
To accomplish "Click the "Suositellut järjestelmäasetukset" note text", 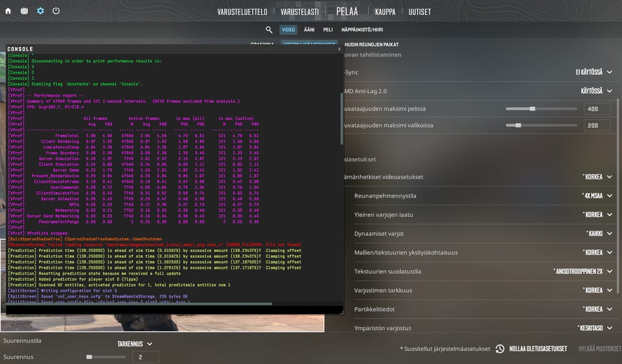I will click(445, 348).
